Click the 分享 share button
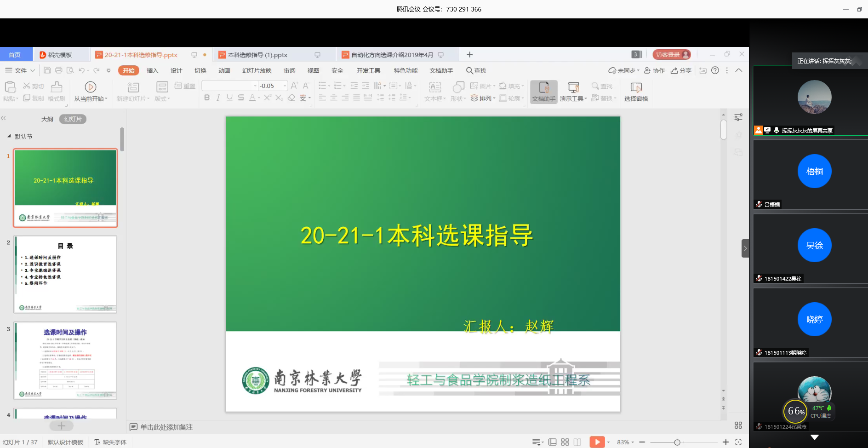 coord(681,70)
